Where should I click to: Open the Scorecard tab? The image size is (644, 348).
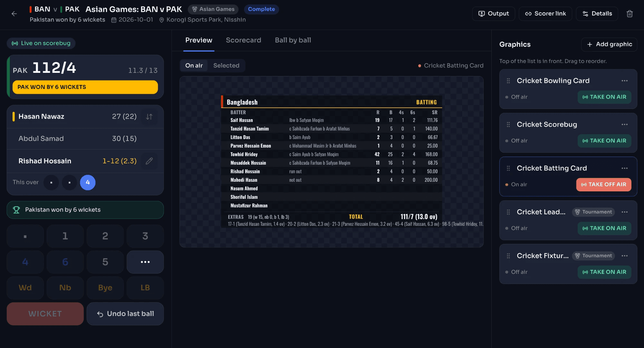tap(243, 40)
